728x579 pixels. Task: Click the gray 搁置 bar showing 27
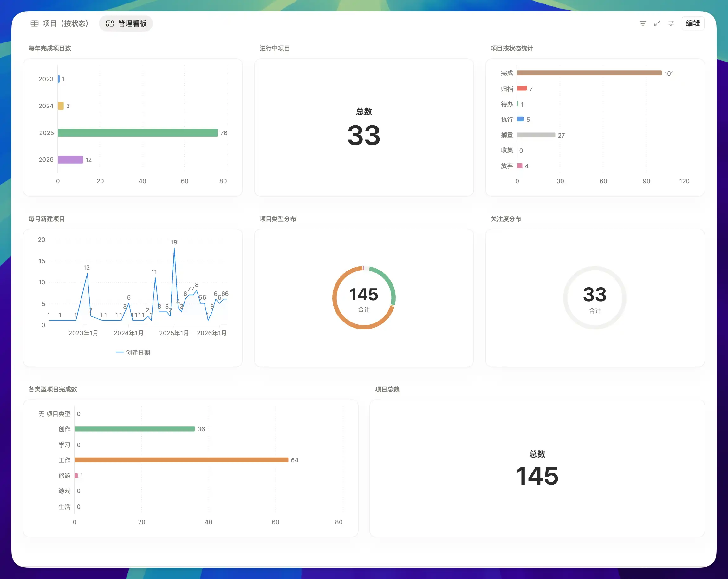pos(536,135)
